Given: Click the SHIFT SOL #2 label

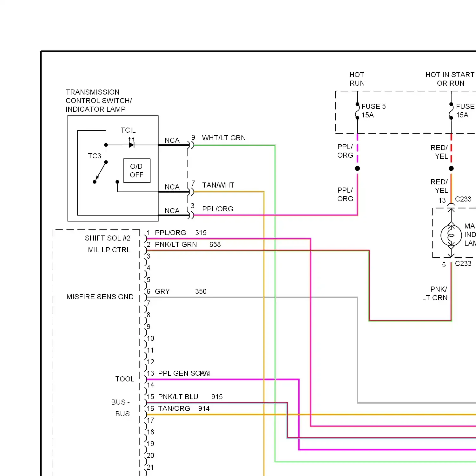Looking at the screenshot, I should [108, 238].
